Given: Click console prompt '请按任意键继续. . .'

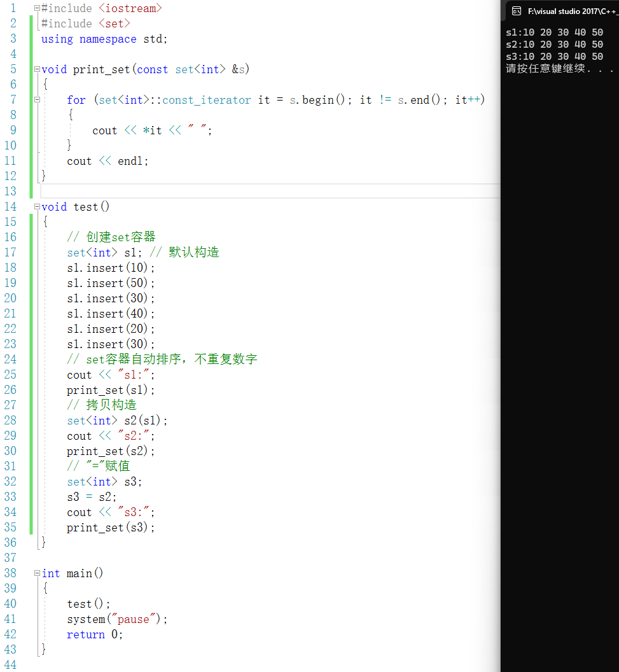Looking at the screenshot, I should coord(559,69).
